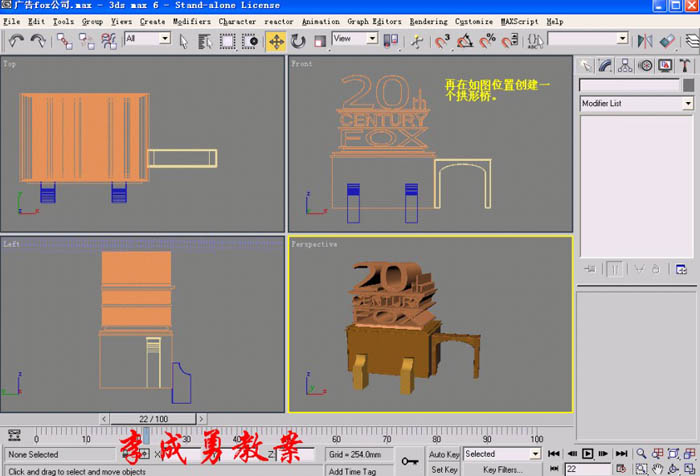The height and width of the screenshot is (476, 700).
Task: Switch to the Motion command panel tab
Action: click(x=645, y=66)
